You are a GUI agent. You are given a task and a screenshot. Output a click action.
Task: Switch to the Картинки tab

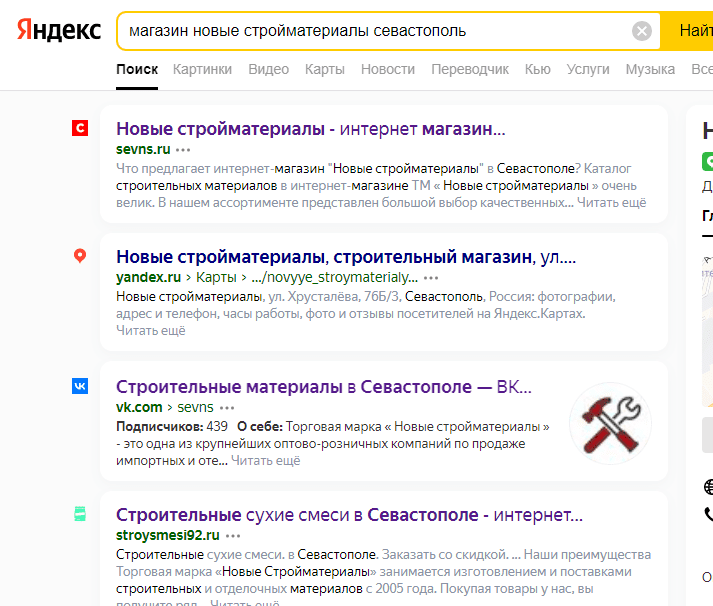tap(202, 69)
